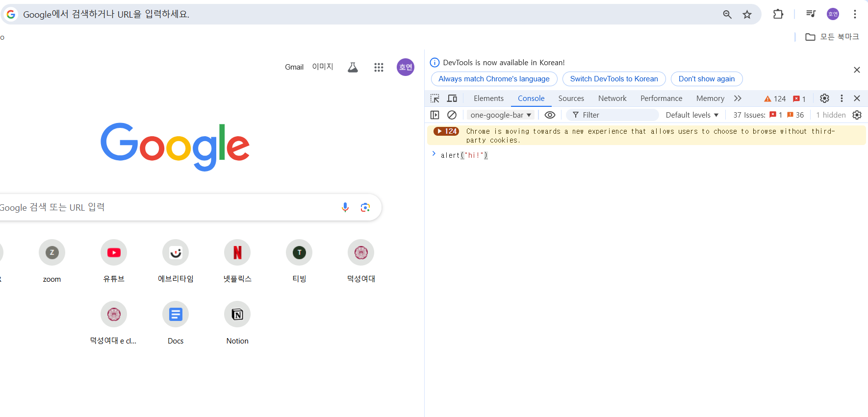
Task: Open the 덕성여대 e cl... shortcut tile
Action: pos(114,323)
